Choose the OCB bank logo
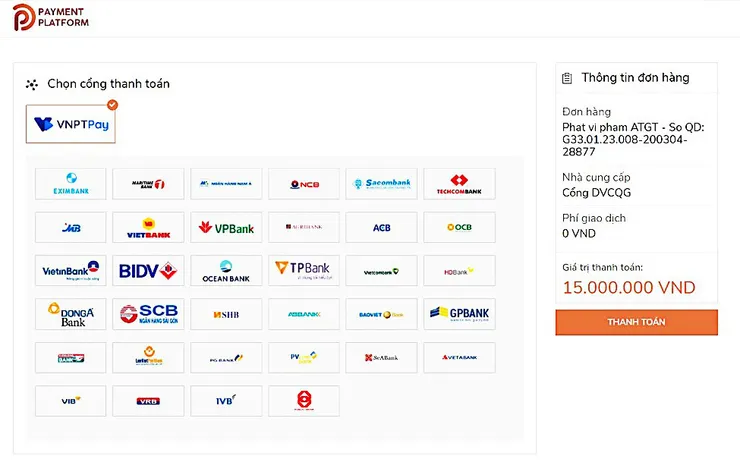Viewport: 740px width, 462px height. (459, 227)
